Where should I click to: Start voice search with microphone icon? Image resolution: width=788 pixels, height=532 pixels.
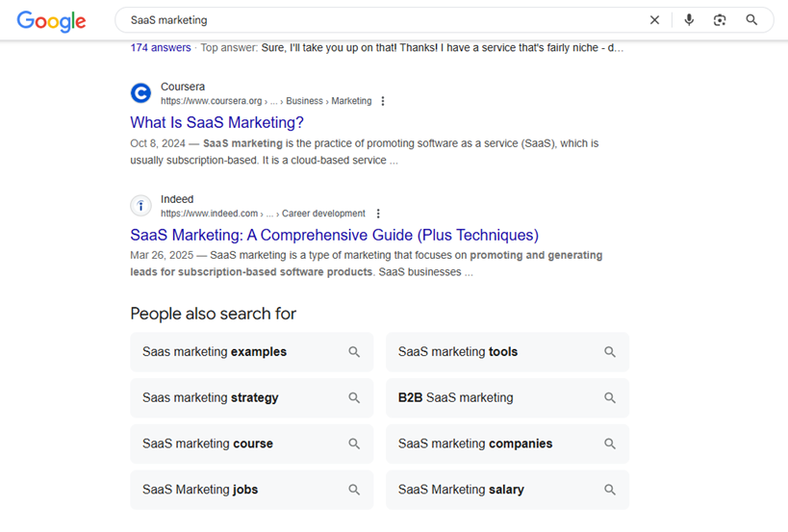689,20
